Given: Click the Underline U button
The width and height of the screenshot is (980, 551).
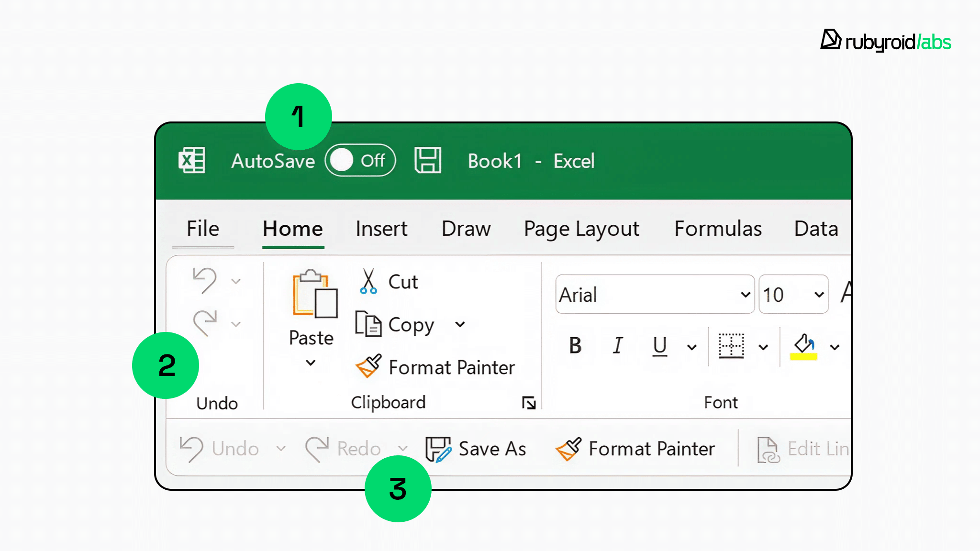Looking at the screenshot, I should (659, 345).
